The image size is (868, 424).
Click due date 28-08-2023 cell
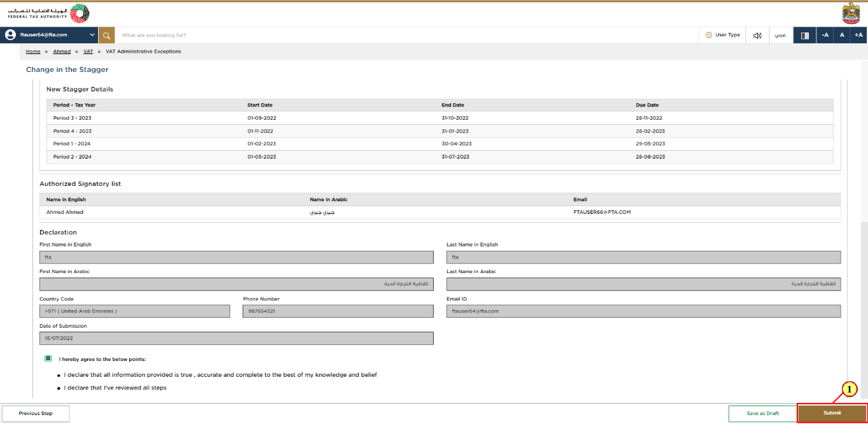pos(650,157)
